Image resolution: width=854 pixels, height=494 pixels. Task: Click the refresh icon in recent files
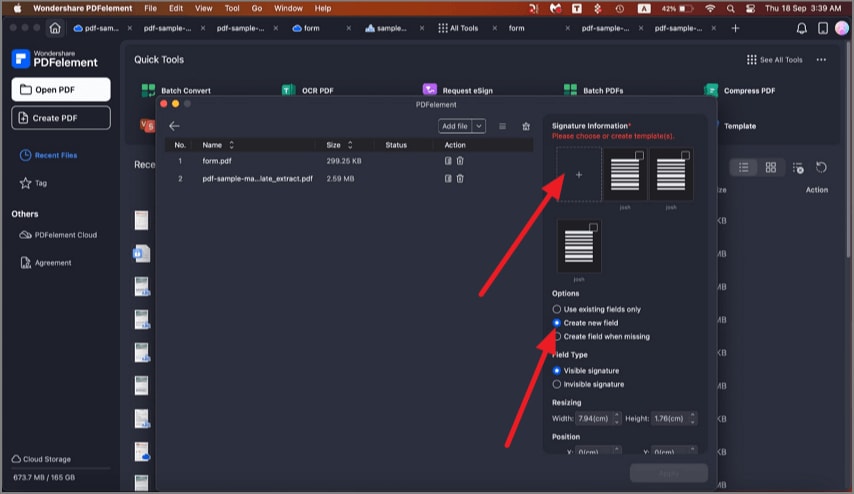(821, 167)
